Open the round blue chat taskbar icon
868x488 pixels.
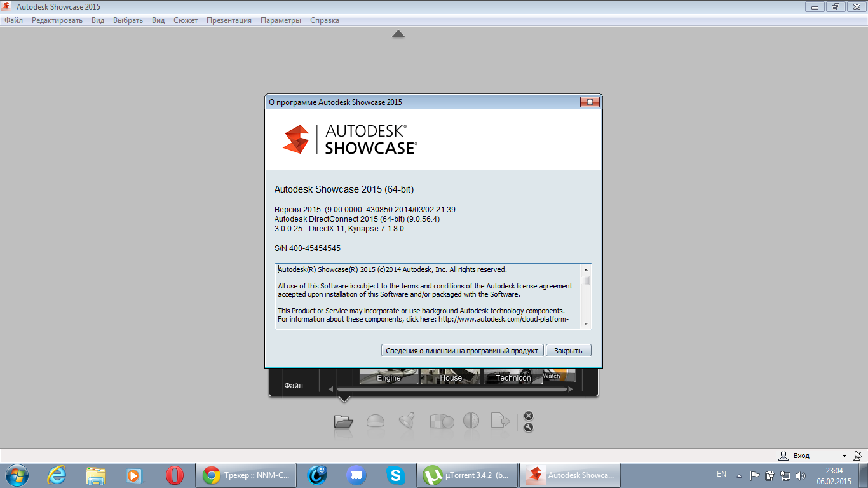click(x=356, y=475)
